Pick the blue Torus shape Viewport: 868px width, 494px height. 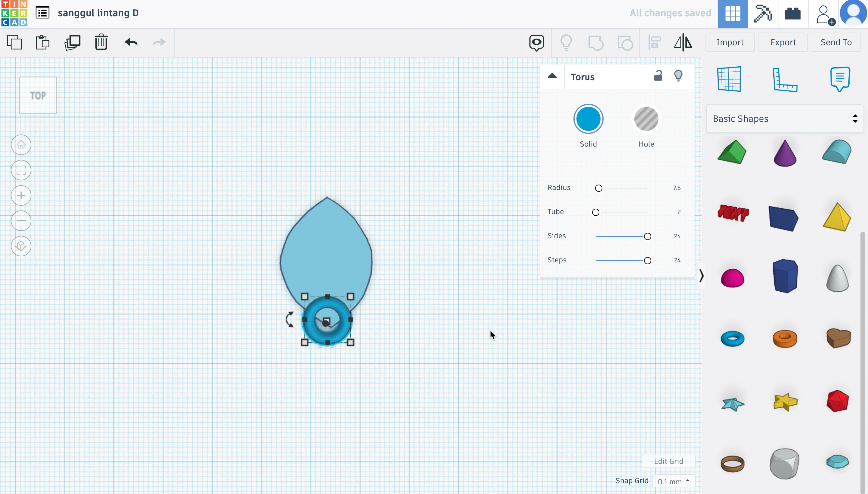point(732,339)
